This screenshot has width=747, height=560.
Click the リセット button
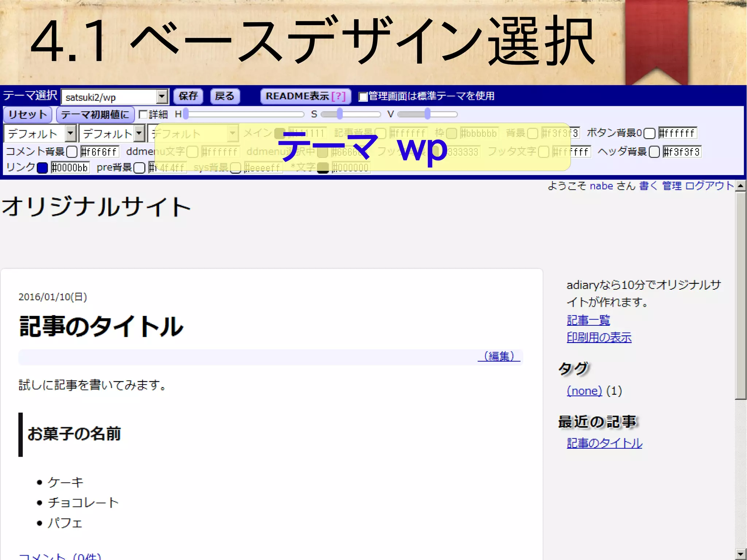click(28, 115)
